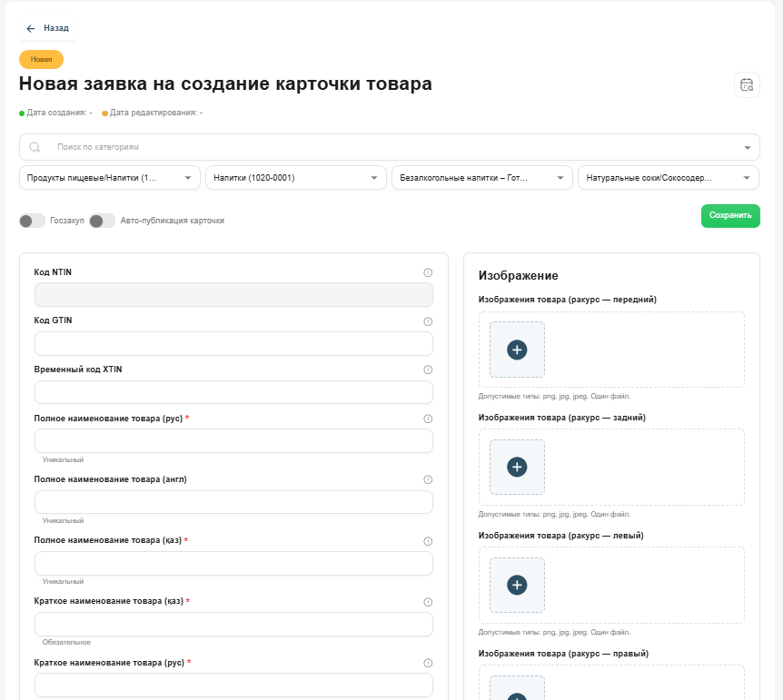This screenshot has height=700, width=783.
Task: Add back view product image (задний)
Action: click(x=517, y=467)
